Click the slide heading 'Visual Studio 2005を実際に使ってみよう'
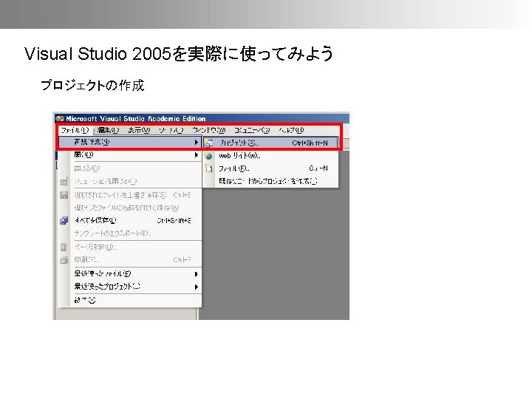Image resolution: width=532 pixels, height=399 pixels. [179, 54]
